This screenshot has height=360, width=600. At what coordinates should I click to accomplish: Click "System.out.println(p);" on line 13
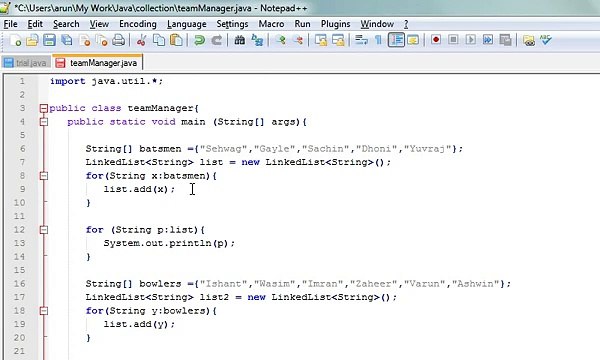[x=169, y=243]
